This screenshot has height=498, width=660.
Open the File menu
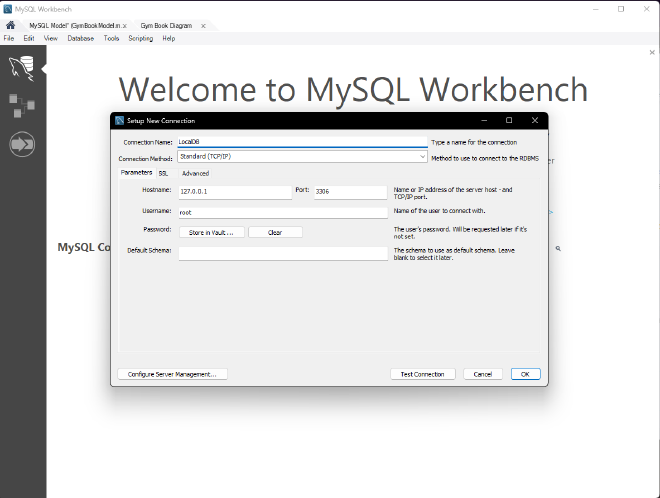[x=9, y=38]
